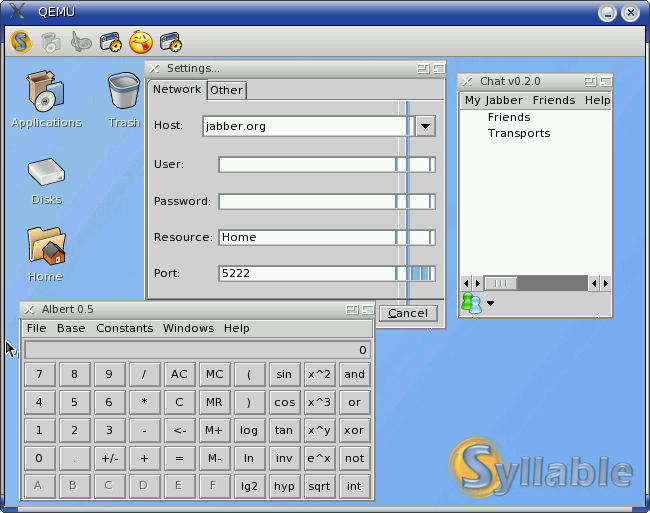Open the Help menu in Chat window

597,100
